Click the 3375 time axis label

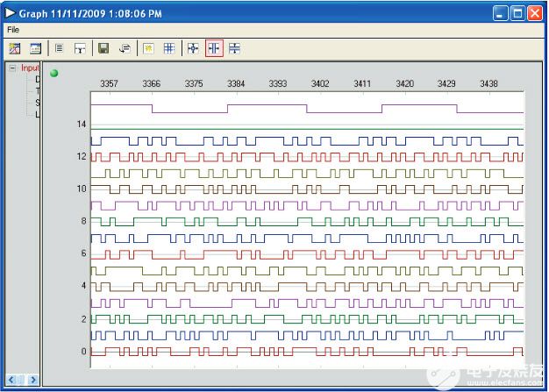click(194, 83)
